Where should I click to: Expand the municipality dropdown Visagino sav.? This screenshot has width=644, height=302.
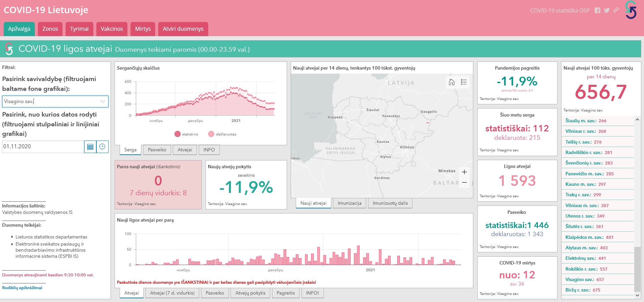point(102,101)
